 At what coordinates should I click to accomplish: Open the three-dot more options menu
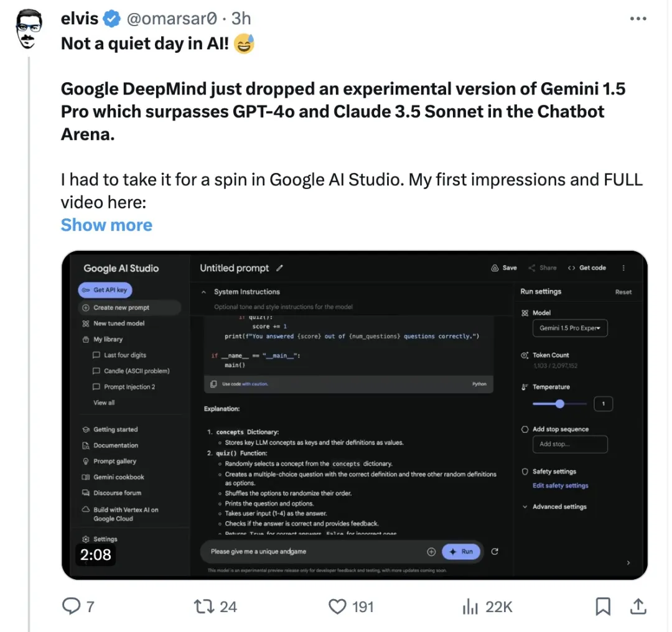tap(638, 19)
